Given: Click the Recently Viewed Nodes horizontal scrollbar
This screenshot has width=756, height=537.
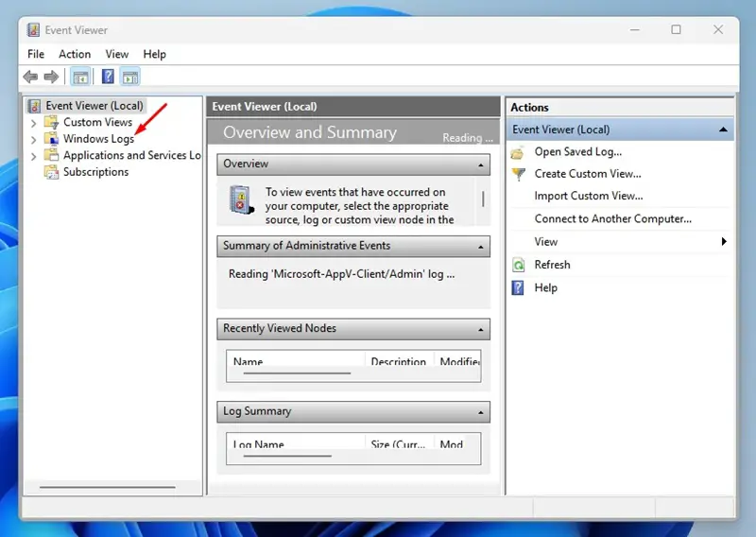Looking at the screenshot, I should pyautogui.click(x=297, y=372).
